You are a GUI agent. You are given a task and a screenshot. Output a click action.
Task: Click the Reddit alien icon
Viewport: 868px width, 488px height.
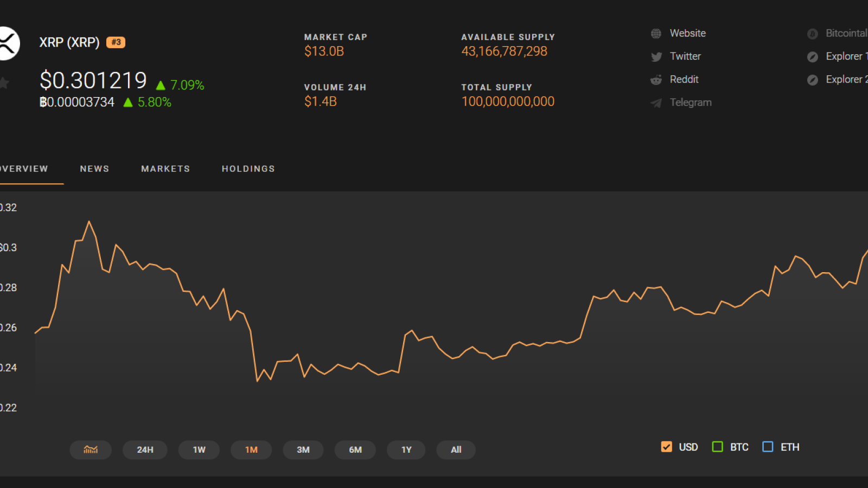coord(656,80)
